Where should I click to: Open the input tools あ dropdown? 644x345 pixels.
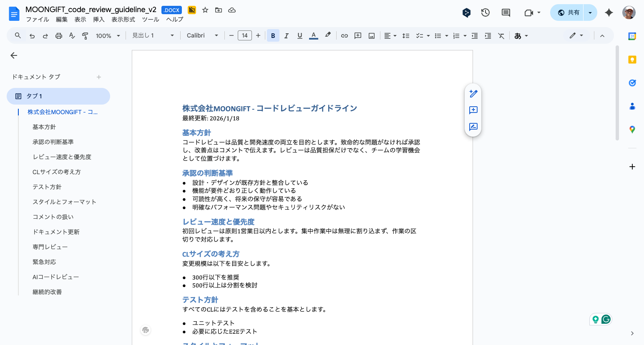click(x=521, y=36)
